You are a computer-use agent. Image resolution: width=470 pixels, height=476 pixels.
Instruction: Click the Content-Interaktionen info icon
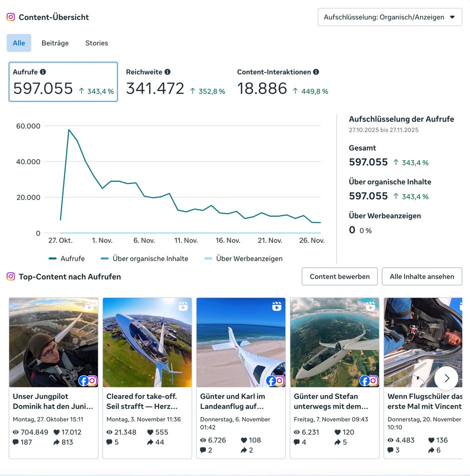pos(316,72)
